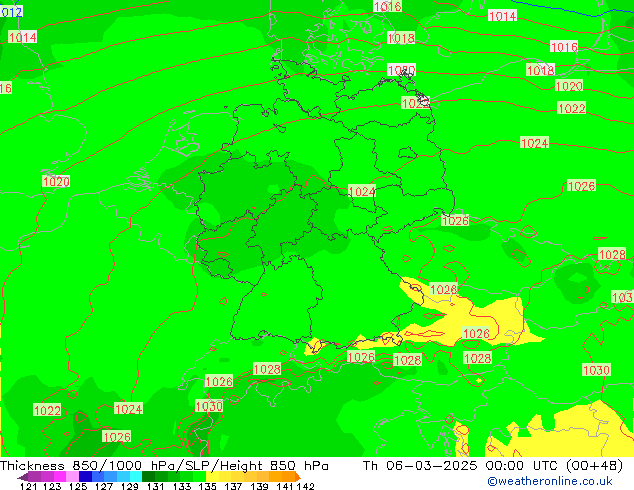Click the forecast date 'Th 06-03-2025 00:00 UTC'
Screen dimensions: 634x490
460,466
